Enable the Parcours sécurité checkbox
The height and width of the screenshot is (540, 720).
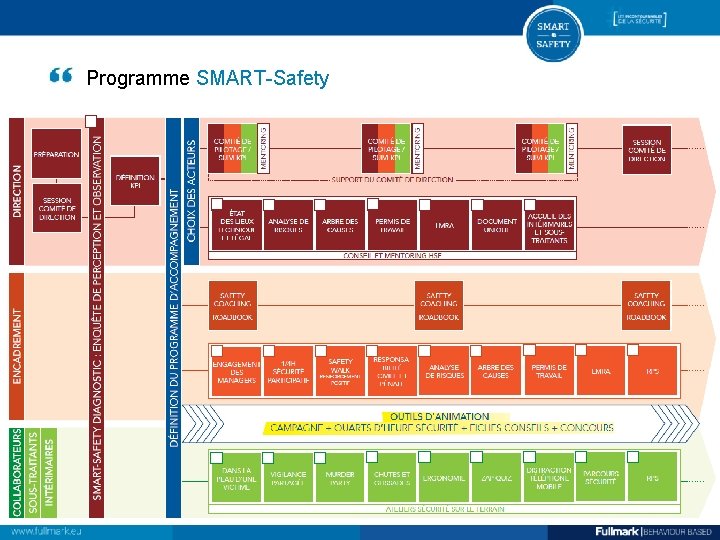pos(581,457)
